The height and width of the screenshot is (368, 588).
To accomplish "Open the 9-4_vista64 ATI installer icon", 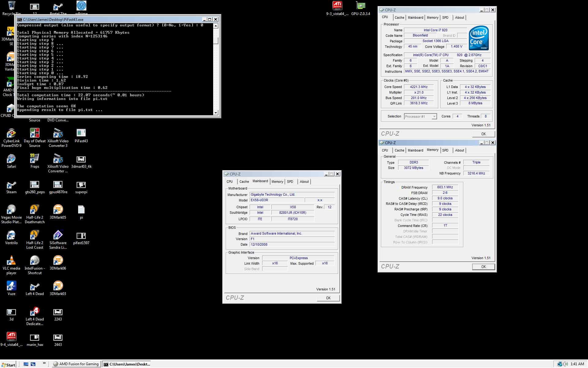I will 11,337.
